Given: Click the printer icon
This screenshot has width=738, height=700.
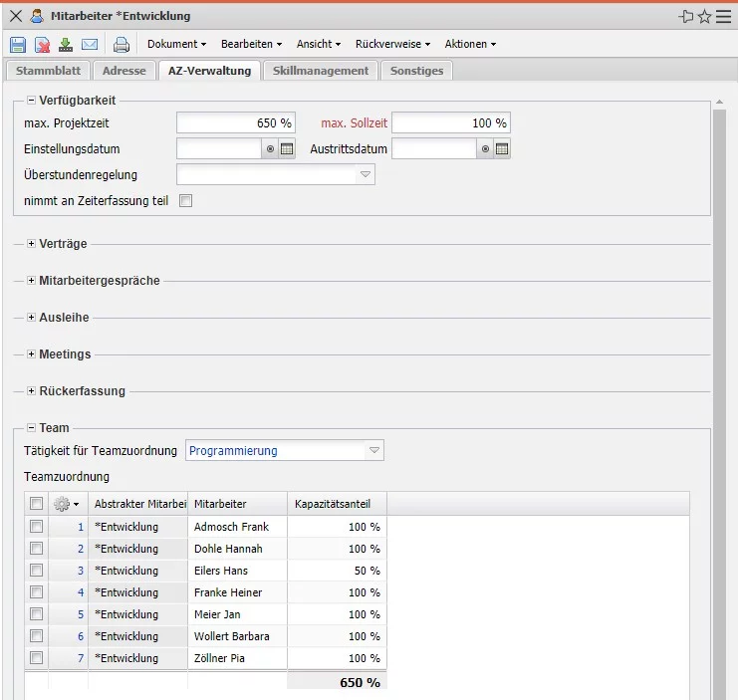Looking at the screenshot, I should tap(121, 44).
